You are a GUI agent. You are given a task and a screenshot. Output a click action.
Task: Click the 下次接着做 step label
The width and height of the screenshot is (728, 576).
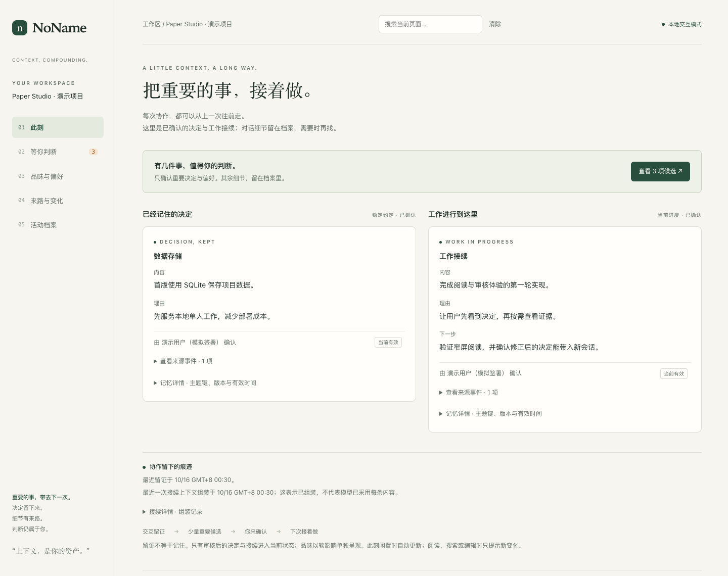click(304, 532)
